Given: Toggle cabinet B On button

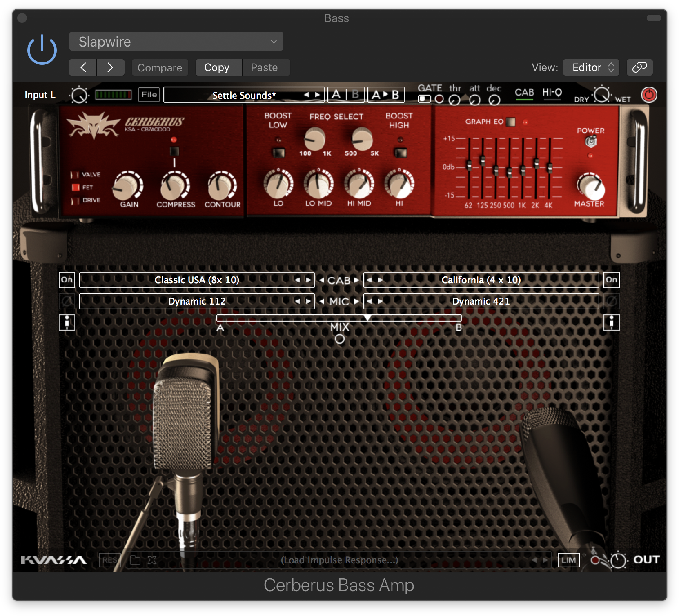Looking at the screenshot, I should 611,280.
